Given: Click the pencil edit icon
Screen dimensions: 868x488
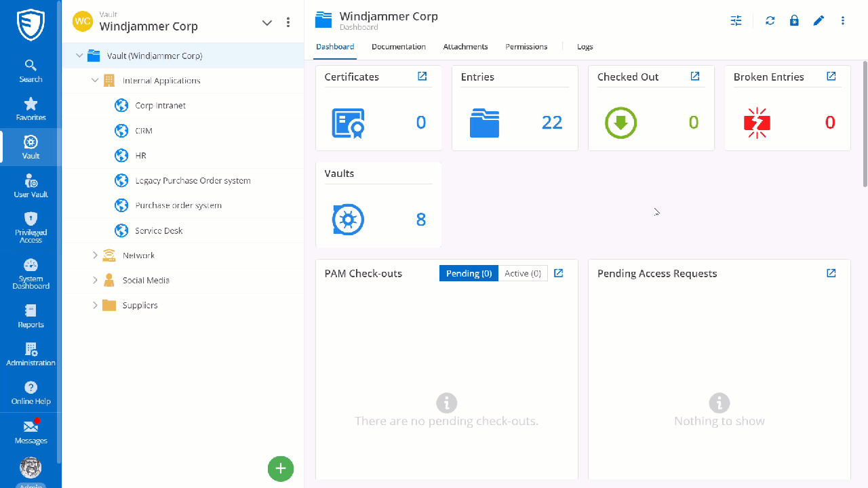Looking at the screenshot, I should pos(818,21).
